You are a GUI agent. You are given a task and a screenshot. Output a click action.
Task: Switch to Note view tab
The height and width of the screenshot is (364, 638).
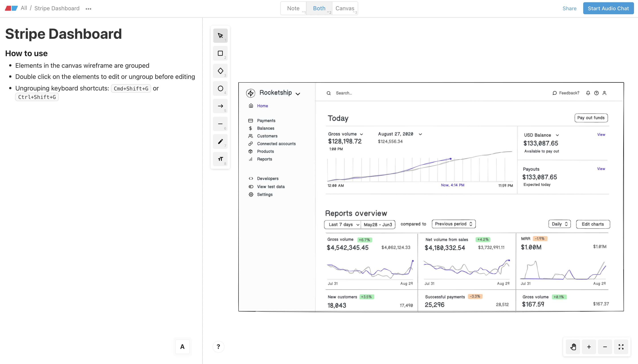point(293,8)
